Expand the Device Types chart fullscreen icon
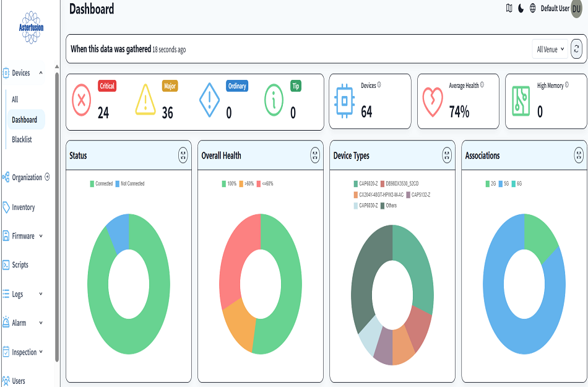The height and width of the screenshot is (387, 588). click(x=447, y=155)
